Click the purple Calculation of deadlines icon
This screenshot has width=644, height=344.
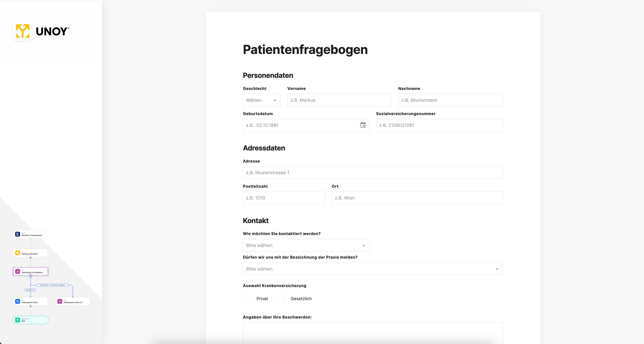pyautogui.click(x=17, y=272)
